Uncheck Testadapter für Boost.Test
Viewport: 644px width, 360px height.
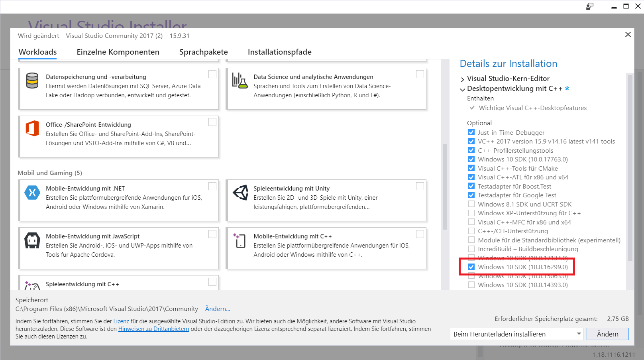[x=471, y=186]
